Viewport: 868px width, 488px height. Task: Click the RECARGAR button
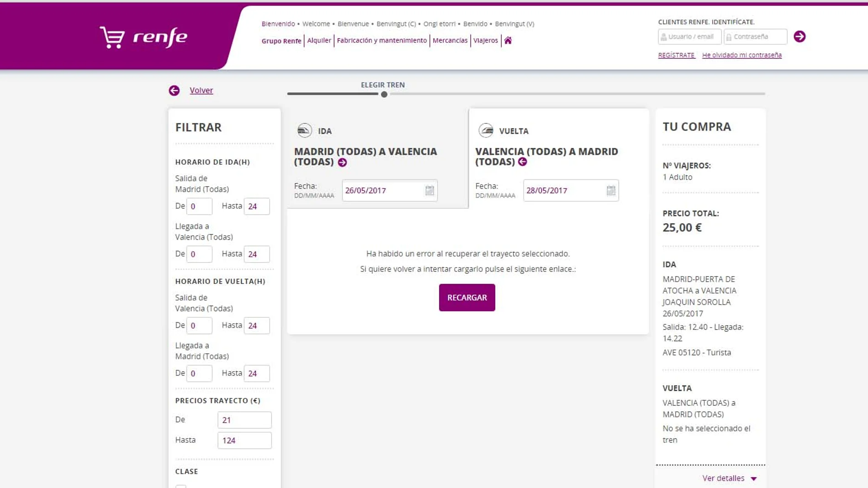point(467,298)
